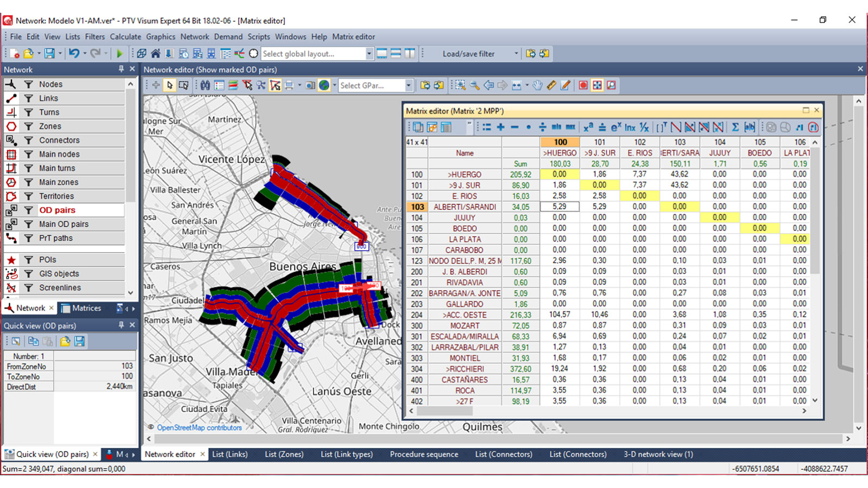The image size is (868, 488).
Task: Open the Select global layout dropdown
Action: tap(369, 54)
